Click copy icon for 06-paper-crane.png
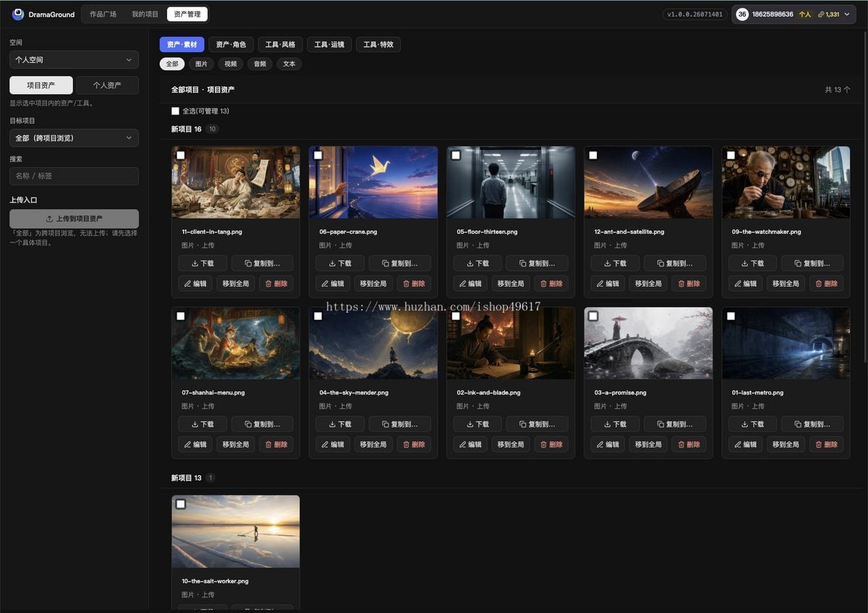Image resolution: width=868 pixels, height=613 pixels. click(385, 263)
